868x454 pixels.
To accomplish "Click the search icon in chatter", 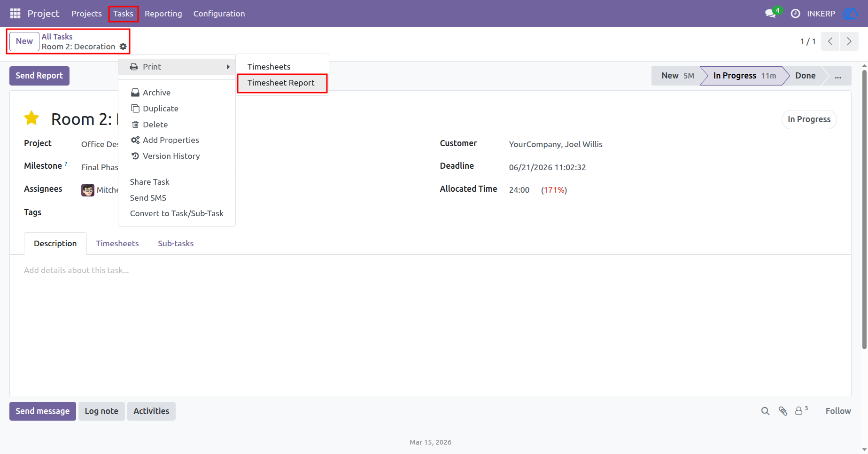I will point(765,411).
